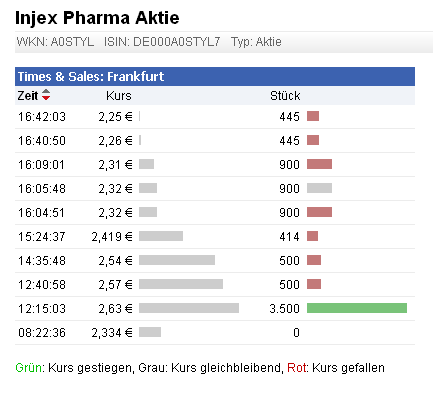Sort ascending with Zeit up arrow
The height and width of the screenshot is (394, 433).
pyautogui.click(x=46, y=91)
